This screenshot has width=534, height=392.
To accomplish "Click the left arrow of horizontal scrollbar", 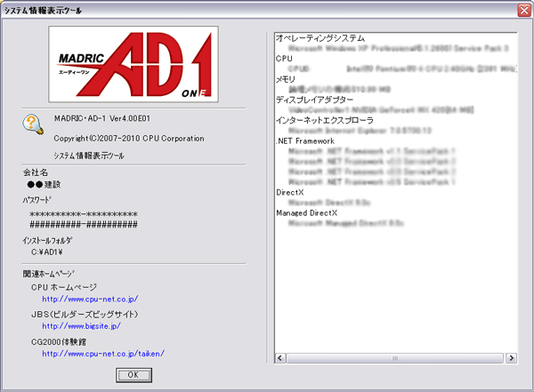I will tap(280, 358).
